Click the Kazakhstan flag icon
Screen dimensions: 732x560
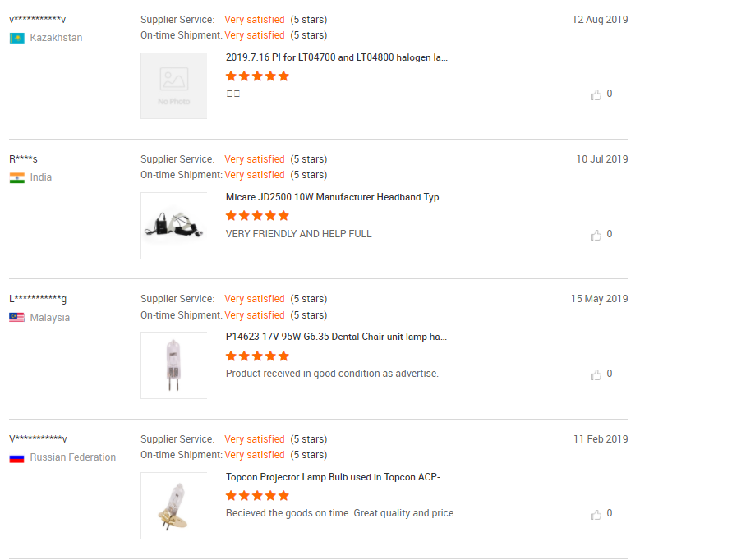pyautogui.click(x=16, y=38)
